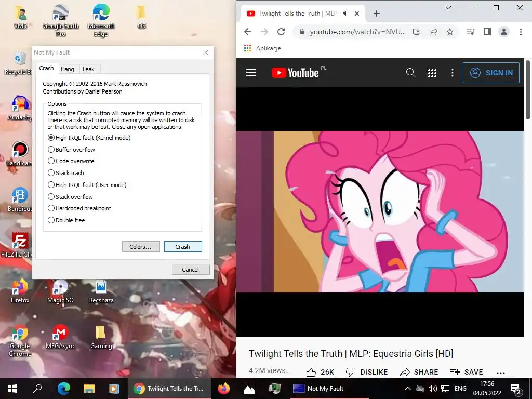Go back in Chrome browser
The height and width of the screenshot is (399, 532).
click(x=248, y=32)
